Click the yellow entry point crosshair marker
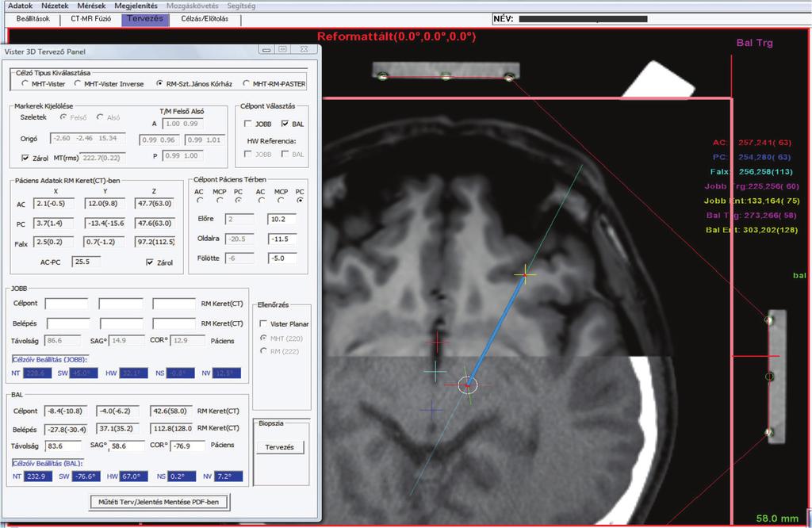 click(x=525, y=274)
